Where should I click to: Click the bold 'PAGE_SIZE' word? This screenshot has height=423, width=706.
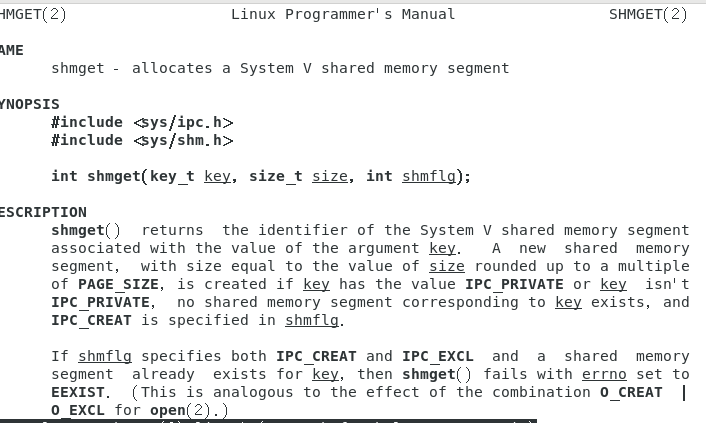click(118, 284)
